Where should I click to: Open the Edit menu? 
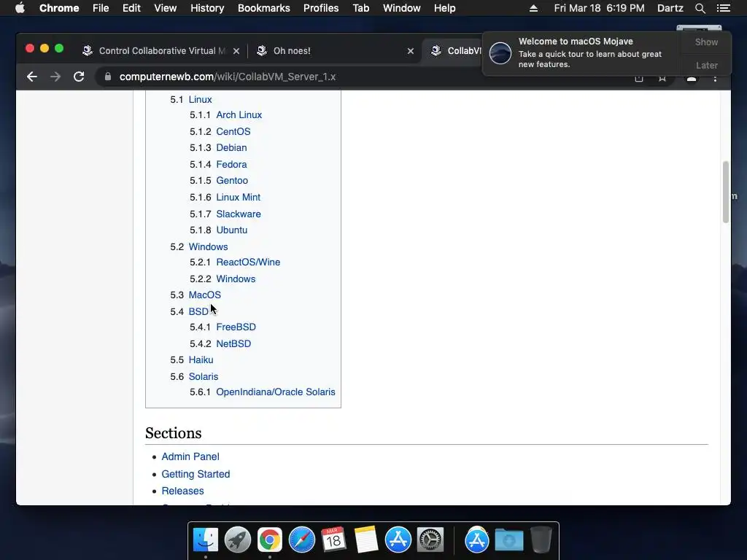(131, 8)
